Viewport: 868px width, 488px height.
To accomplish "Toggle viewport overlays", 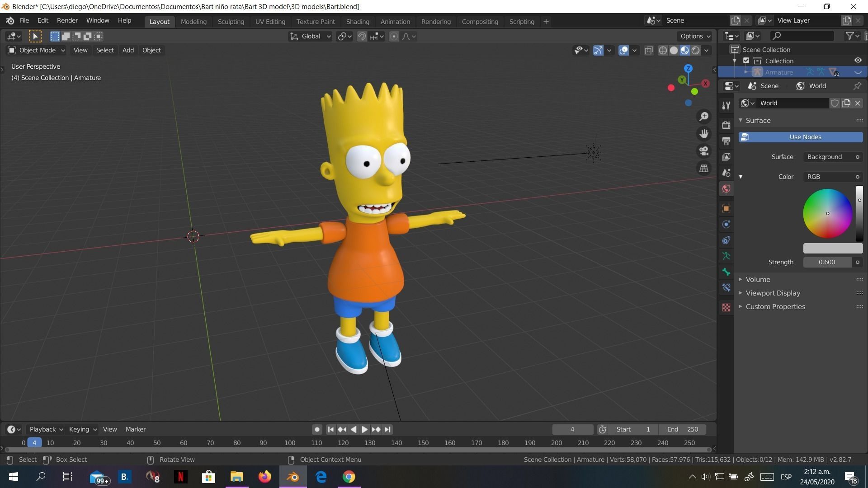I will click(623, 50).
